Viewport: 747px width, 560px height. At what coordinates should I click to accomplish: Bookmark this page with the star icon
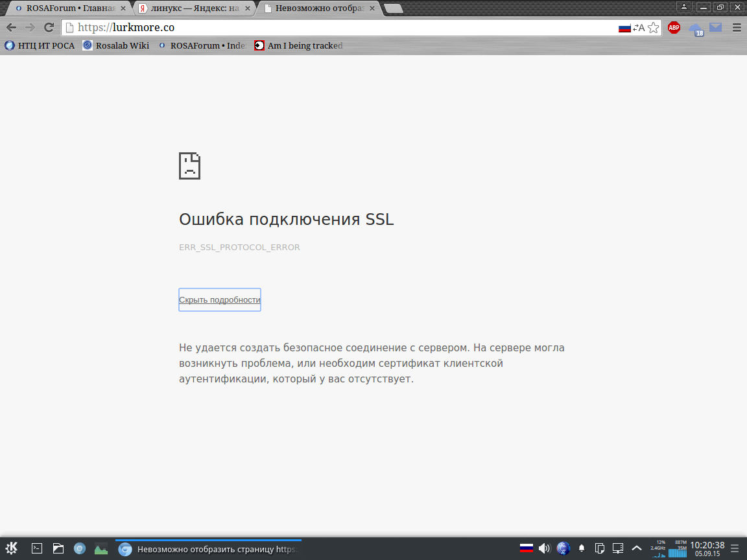coord(654,28)
